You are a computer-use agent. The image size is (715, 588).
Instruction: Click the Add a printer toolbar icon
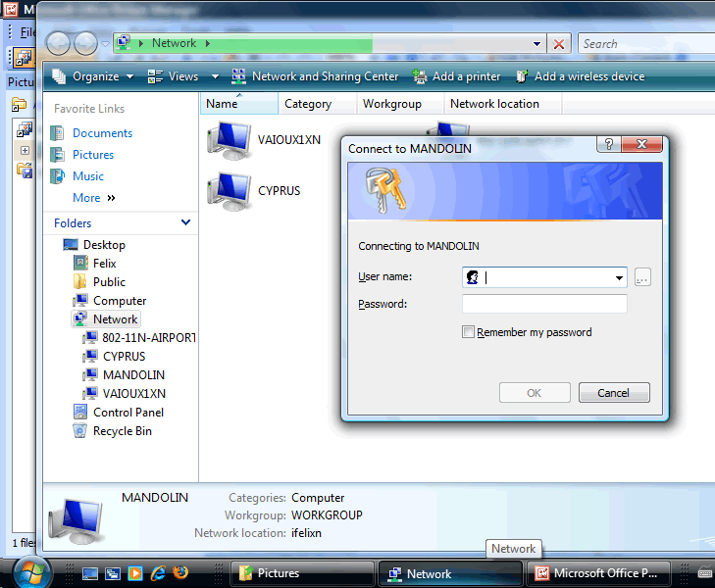tap(421, 76)
